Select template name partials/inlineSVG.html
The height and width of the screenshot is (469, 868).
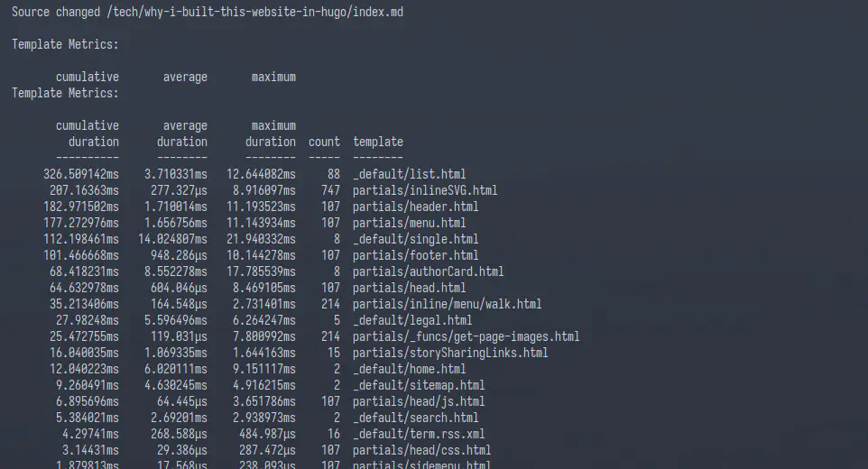(x=425, y=190)
